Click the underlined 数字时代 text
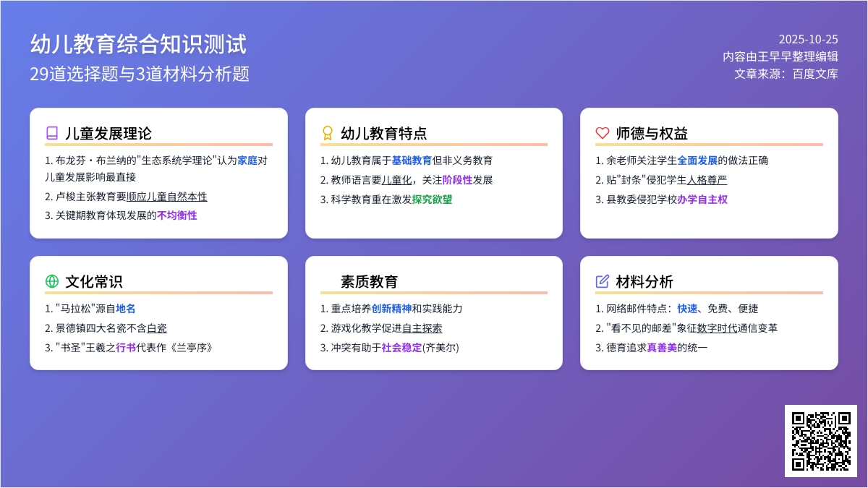 click(x=718, y=328)
